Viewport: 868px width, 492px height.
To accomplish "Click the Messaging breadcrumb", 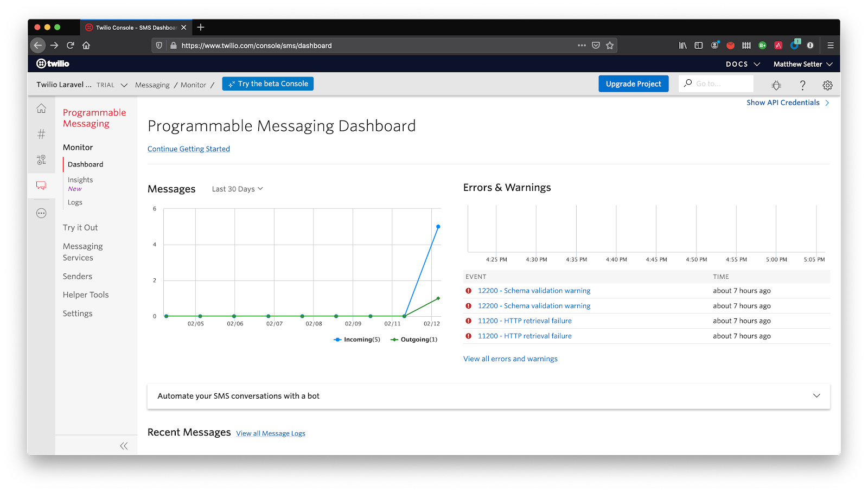I will coord(152,85).
